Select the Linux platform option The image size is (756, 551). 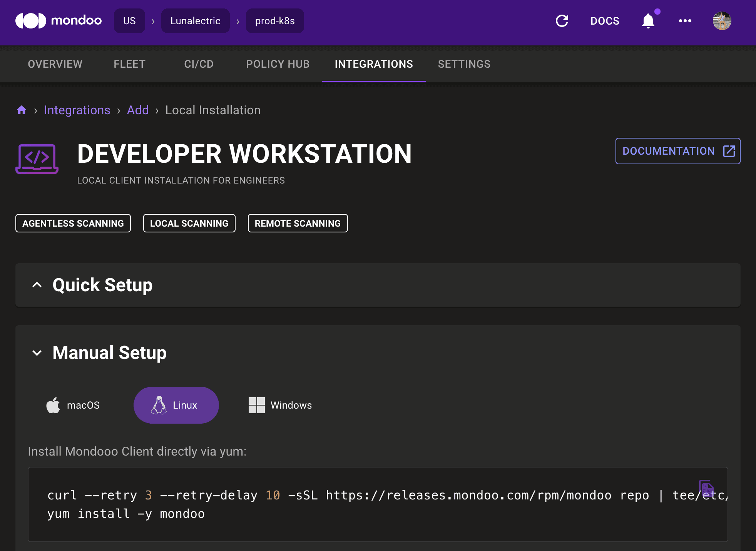coord(176,405)
